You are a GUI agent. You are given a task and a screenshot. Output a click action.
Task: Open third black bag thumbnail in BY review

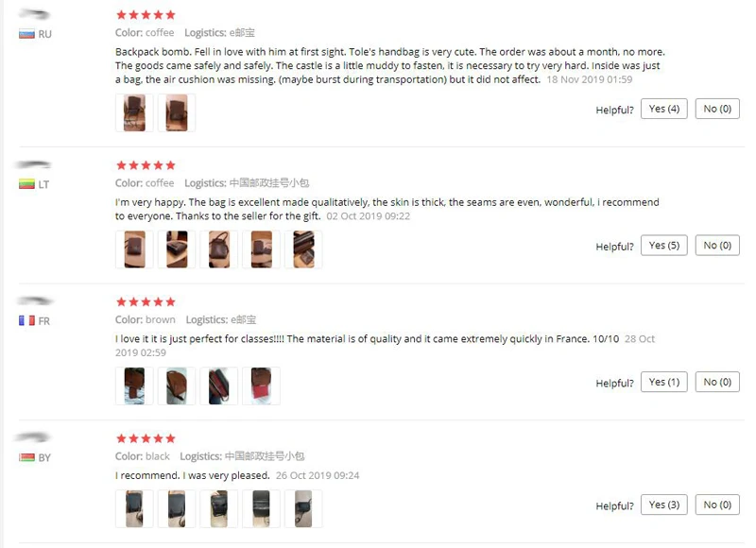[219, 508]
